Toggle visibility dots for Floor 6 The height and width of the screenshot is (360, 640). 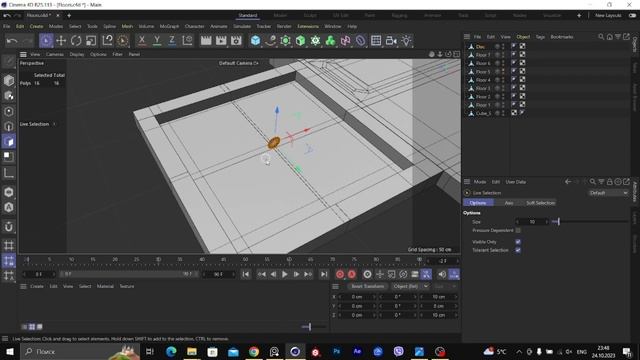point(503,63)
